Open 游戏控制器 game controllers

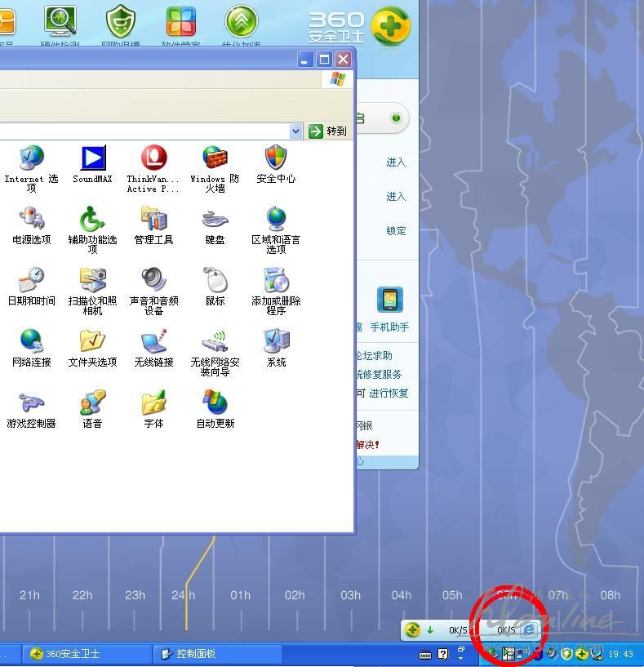[32, 410]
